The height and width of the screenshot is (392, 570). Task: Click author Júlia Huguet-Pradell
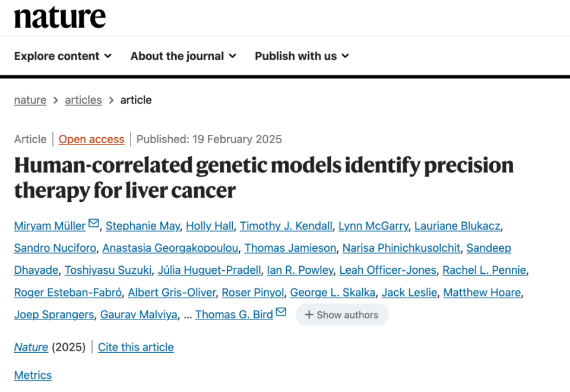coord(209,270)
